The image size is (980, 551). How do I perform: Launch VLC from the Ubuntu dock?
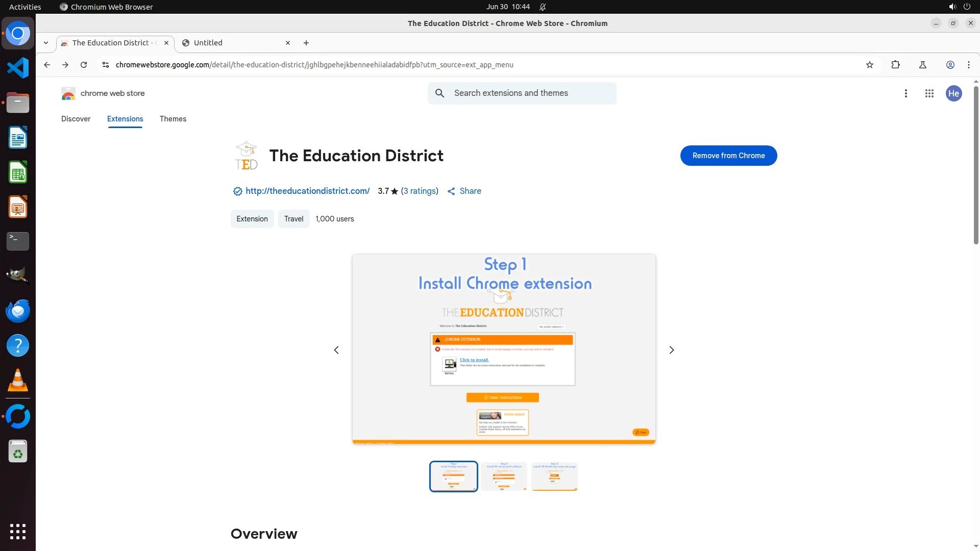(18, 381)
